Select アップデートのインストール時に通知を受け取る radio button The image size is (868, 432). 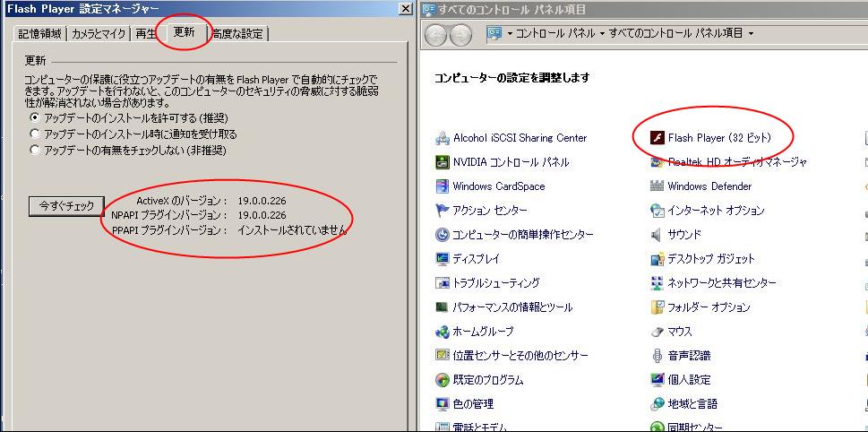pyautogui.click(x=35, y=134)
